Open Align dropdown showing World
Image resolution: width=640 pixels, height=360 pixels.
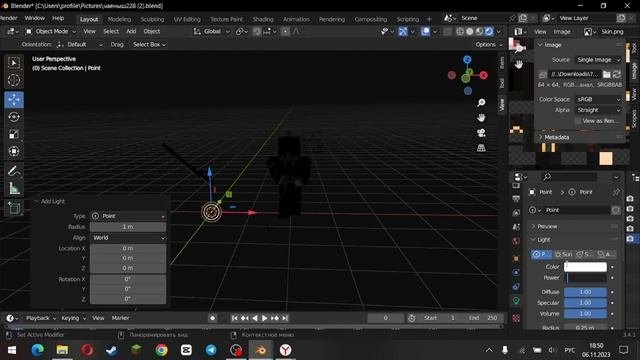coord(128,238)
